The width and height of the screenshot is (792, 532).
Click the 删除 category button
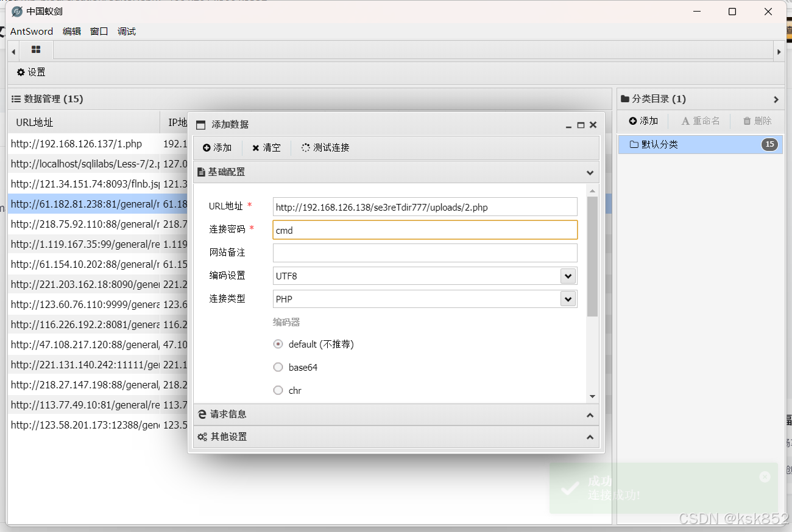coord(757,121)
